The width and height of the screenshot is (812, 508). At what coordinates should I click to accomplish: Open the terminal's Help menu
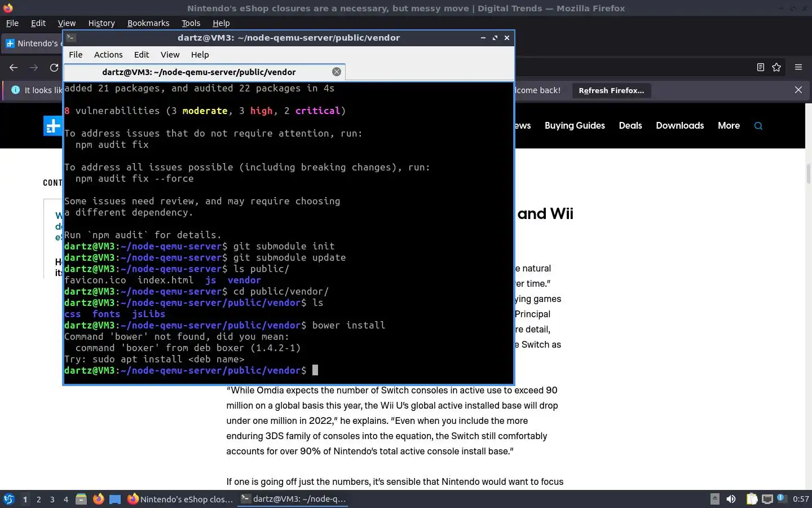point(200,55)
